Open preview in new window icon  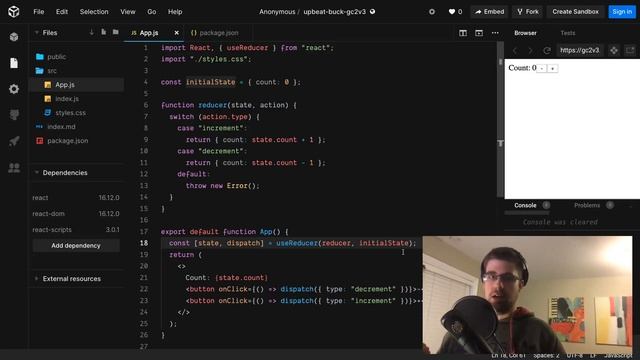(630, 50)
